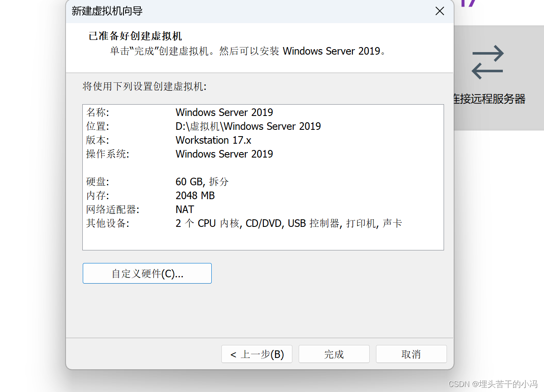Click the 将使用下列设置创建虚拟机 label
Screen dimensions: 544x392
pos(145,86)
